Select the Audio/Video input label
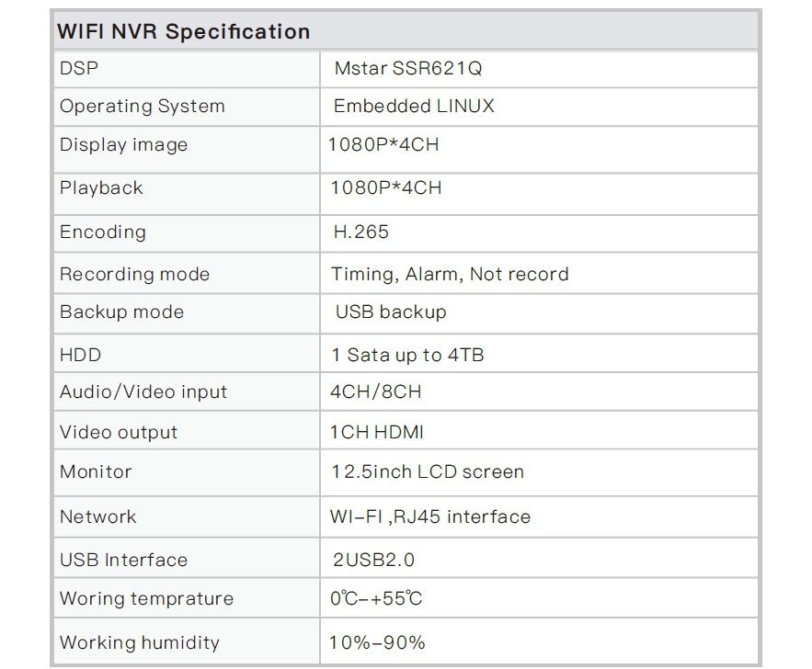The height and width of the screenshot is (669, 812). [143, 391]
